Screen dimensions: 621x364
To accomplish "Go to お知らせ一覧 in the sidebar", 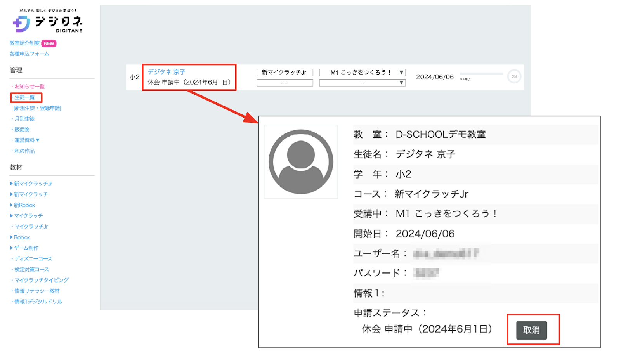I will (29, 87).
